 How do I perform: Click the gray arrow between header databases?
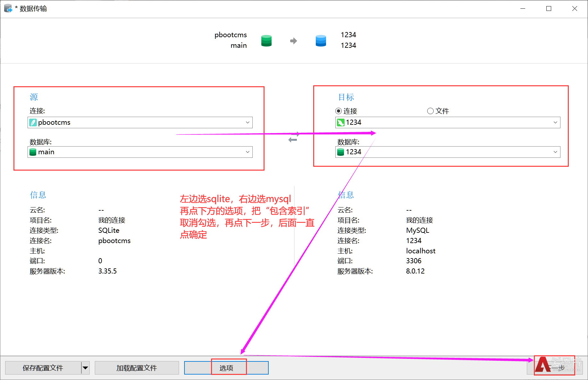point(293,41)
